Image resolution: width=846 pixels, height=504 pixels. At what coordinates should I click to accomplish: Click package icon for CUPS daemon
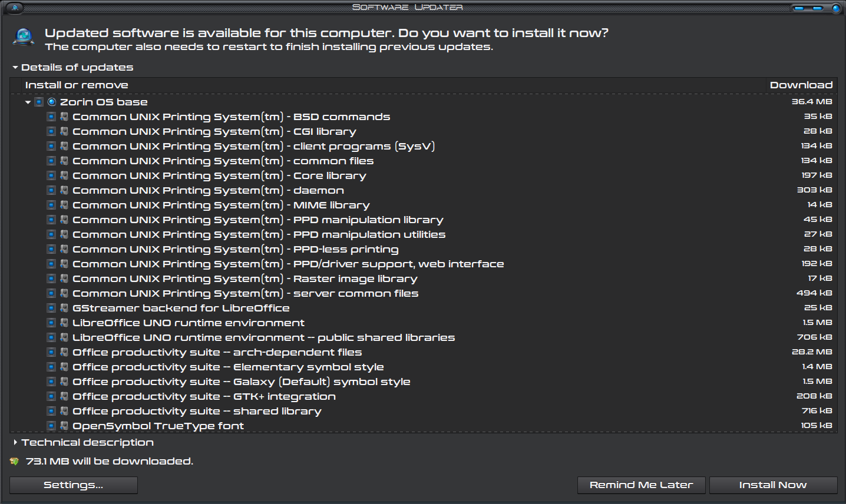pyautogui.click(x=64, y=190)
